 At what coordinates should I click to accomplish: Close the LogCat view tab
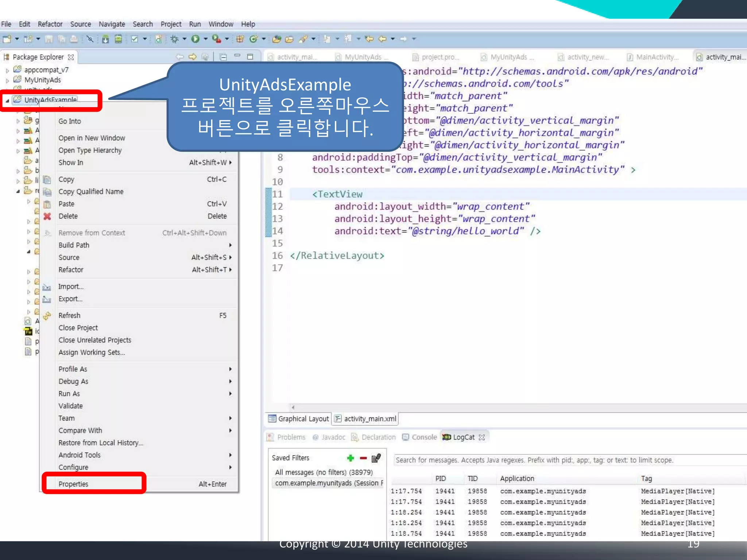pyautogui.click(x=482, y=437)
